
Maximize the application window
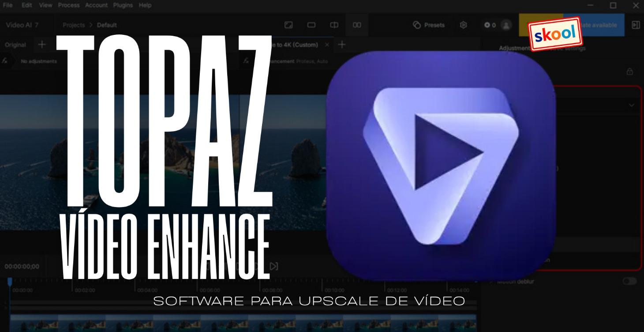[613, 6]
